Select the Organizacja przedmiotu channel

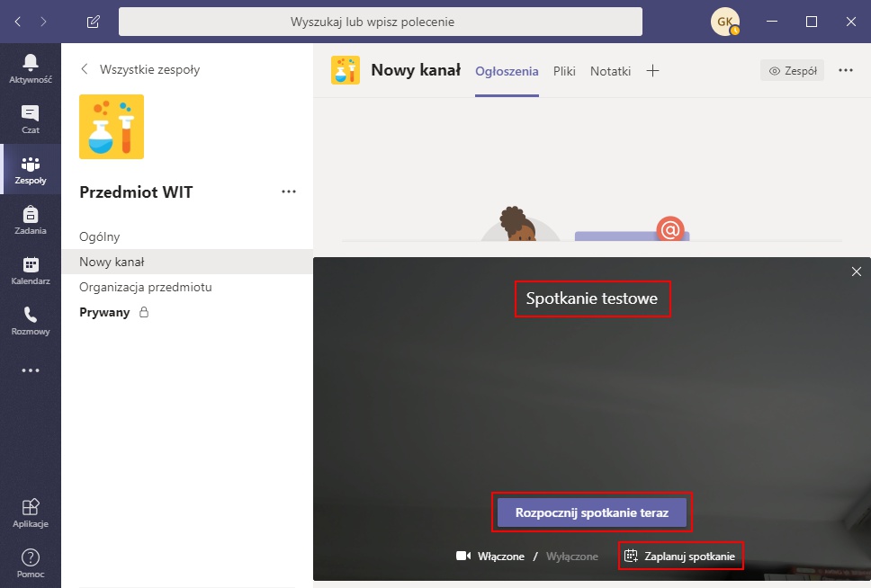pos(187,287)
